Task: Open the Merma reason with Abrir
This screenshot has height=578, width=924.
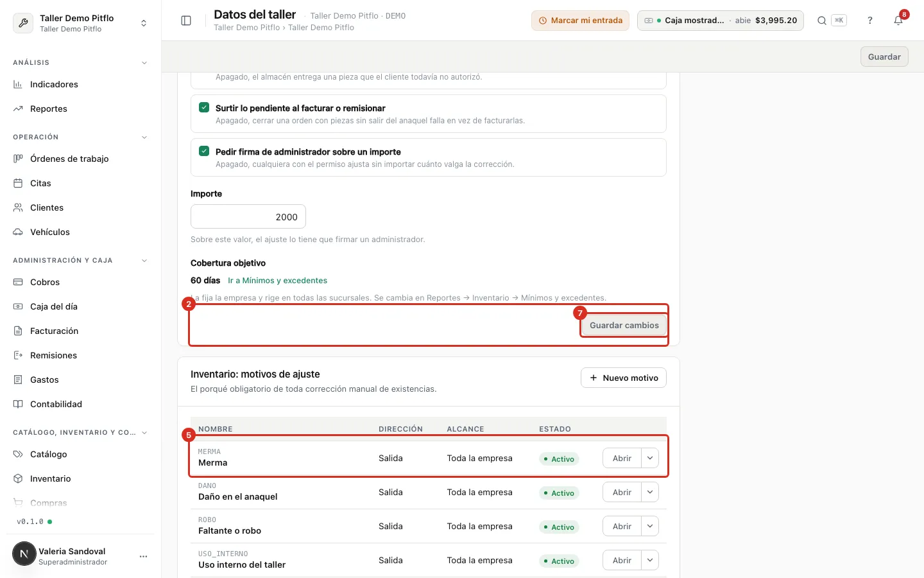Action: 622,458
